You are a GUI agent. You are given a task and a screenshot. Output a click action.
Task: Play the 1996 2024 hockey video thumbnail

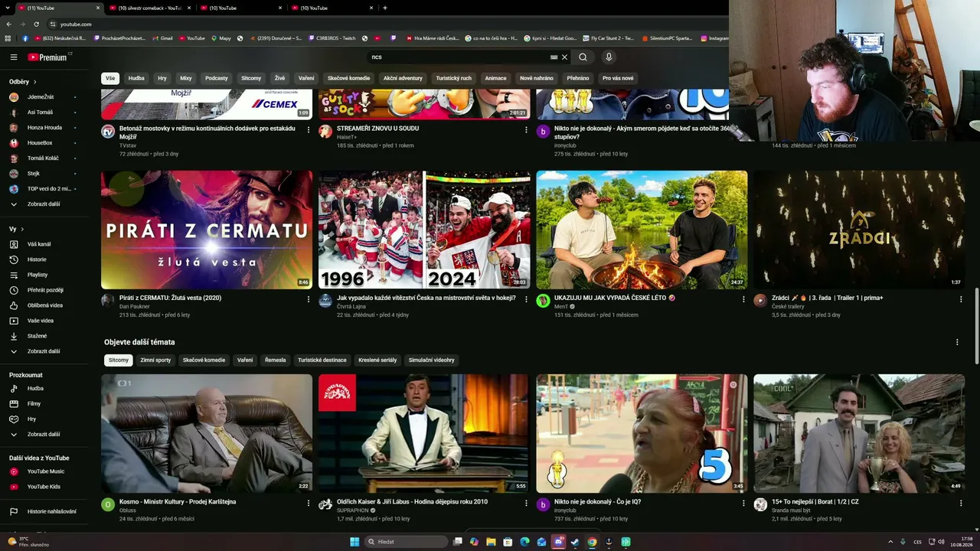(424, 230)
